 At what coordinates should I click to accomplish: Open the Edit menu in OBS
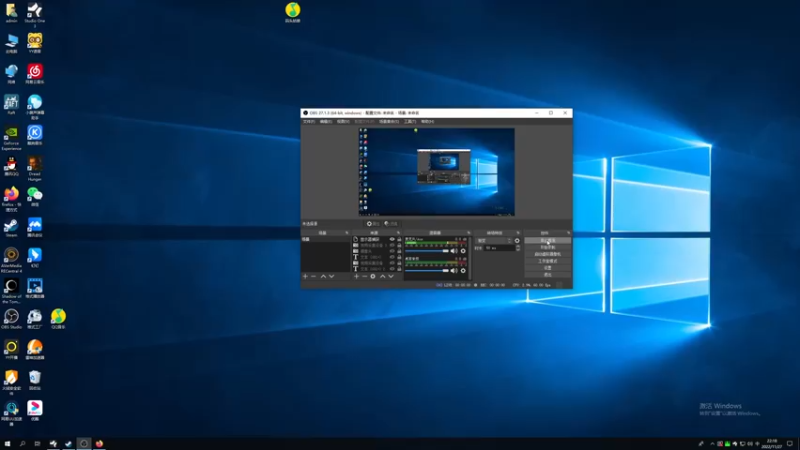(326, 121)
